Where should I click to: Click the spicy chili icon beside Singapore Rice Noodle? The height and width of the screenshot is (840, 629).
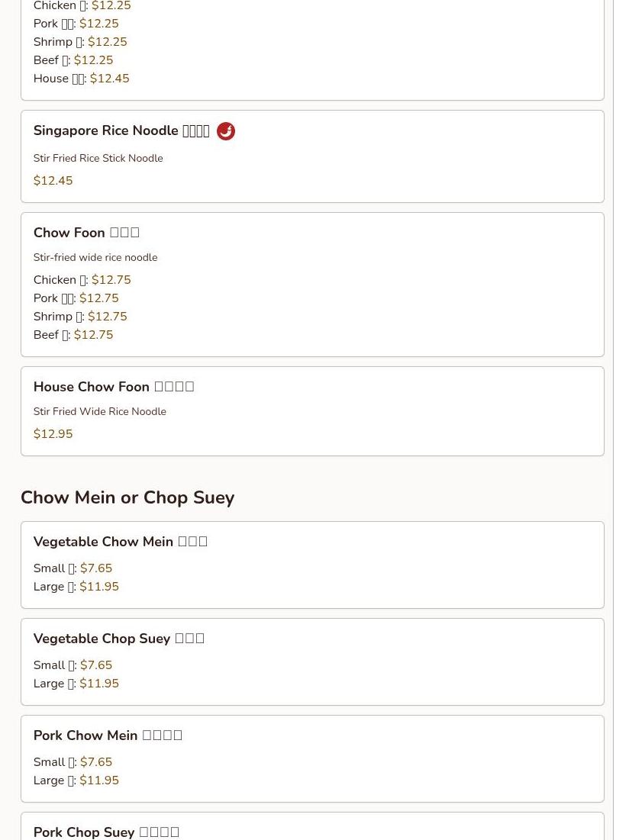click(x=226, y=131)
